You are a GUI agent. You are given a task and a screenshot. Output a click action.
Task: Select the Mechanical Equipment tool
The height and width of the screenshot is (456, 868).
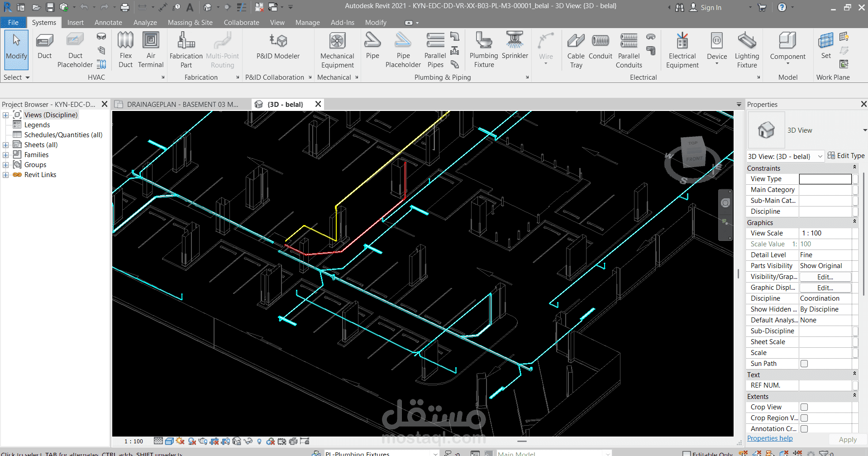337,50
